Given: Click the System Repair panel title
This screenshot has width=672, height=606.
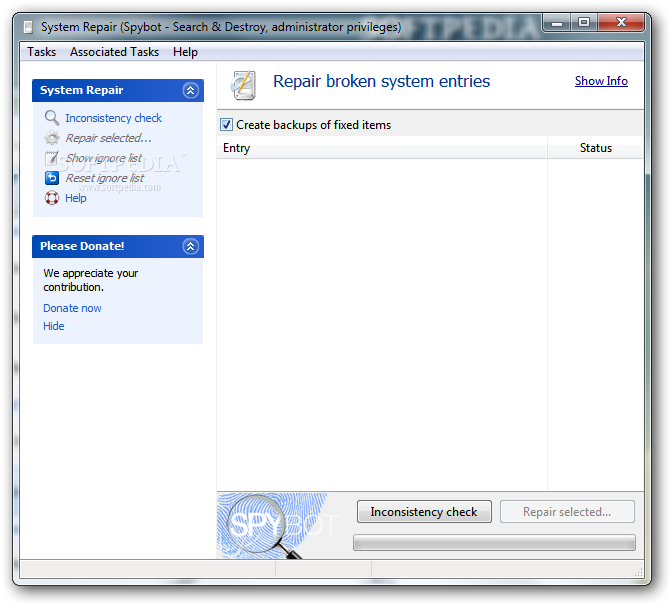Looking at the screenshot, I should [x=81, y=90].
